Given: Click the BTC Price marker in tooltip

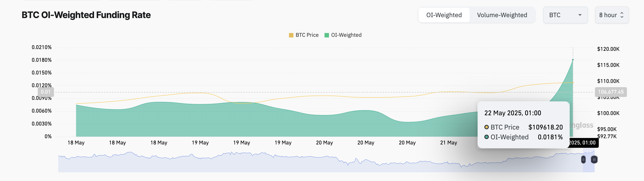Looking at the screenshot, I should point(487,127).
